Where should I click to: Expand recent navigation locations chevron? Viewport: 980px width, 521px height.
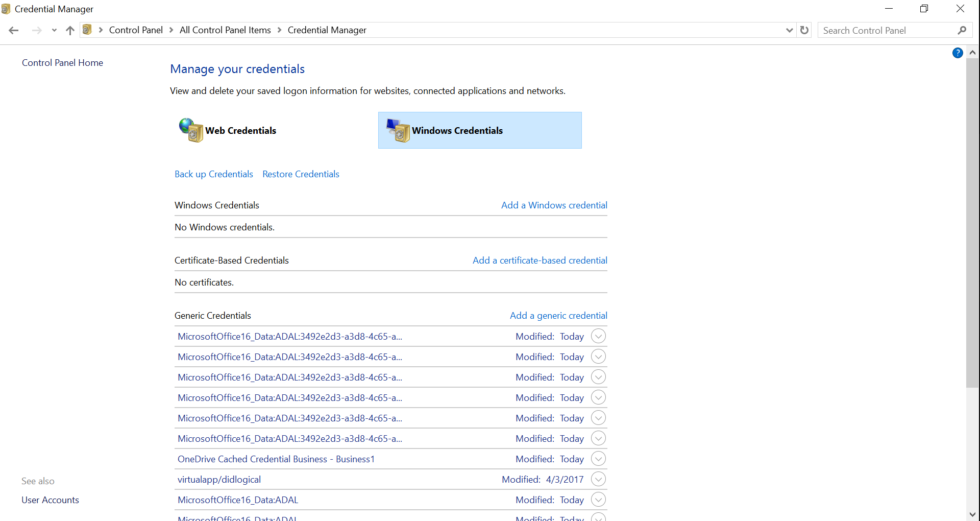pyautogui.click(x=54, y=30)
